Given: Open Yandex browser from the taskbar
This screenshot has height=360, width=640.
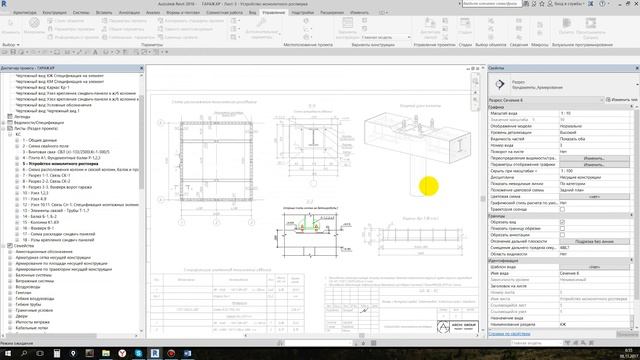Looking at the screenshot, I should click(x=122, y=353).
